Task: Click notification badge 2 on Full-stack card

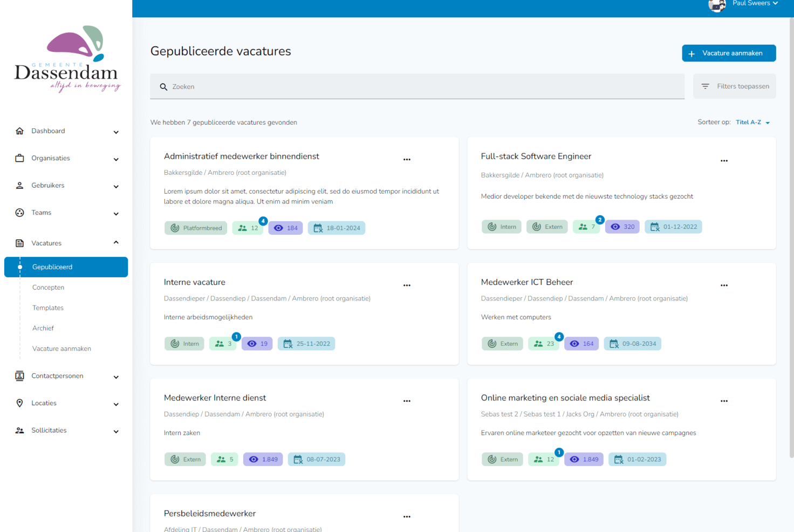Action: point(599,220)
